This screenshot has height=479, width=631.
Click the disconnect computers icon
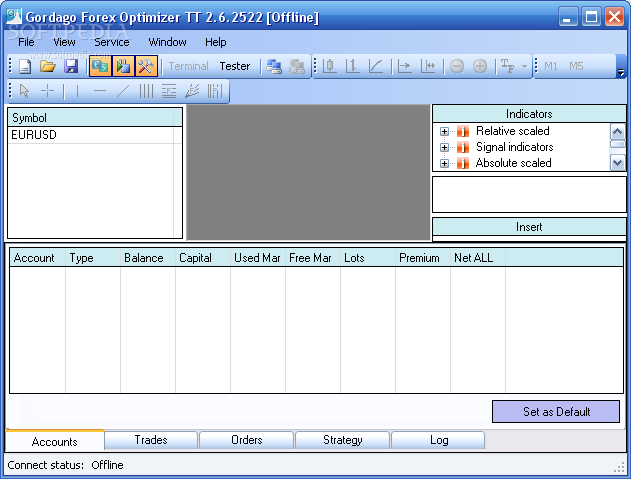coord(297,66)
